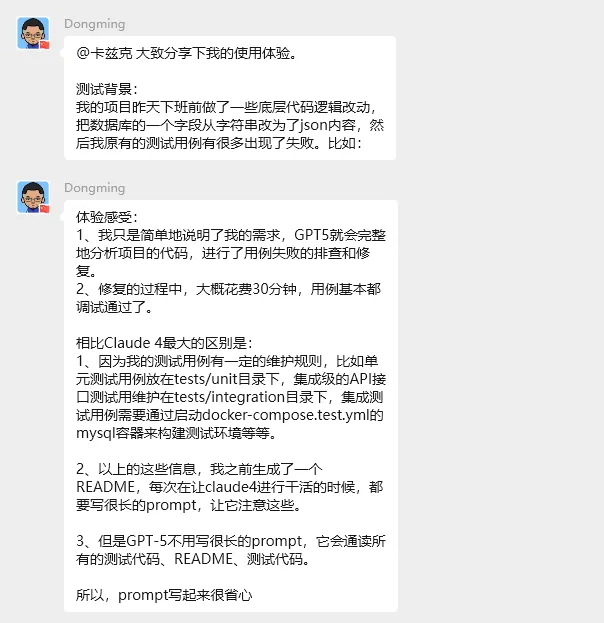This screenshot has width=604, height=623.
Task: Open Dongming's avatar on the first message
Action: pyautogui.click(x=33, y=33)
